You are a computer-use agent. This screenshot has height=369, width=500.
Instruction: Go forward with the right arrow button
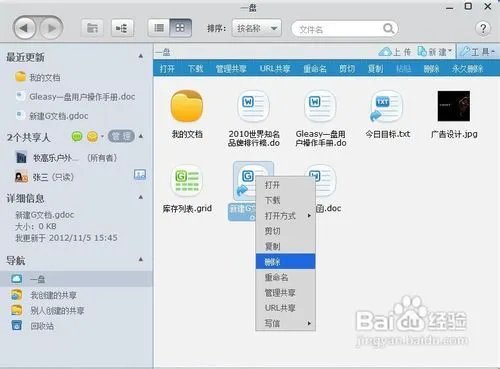tap(51, 28)
